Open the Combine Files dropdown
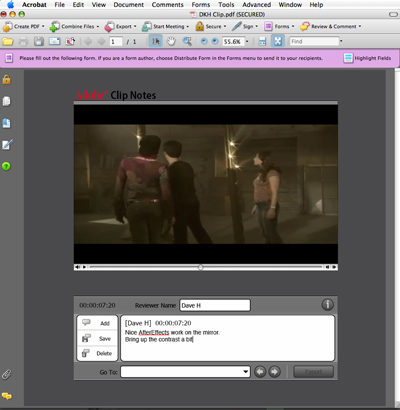The height and width of the screenshot is (410, 400). [x=74, y=26]
